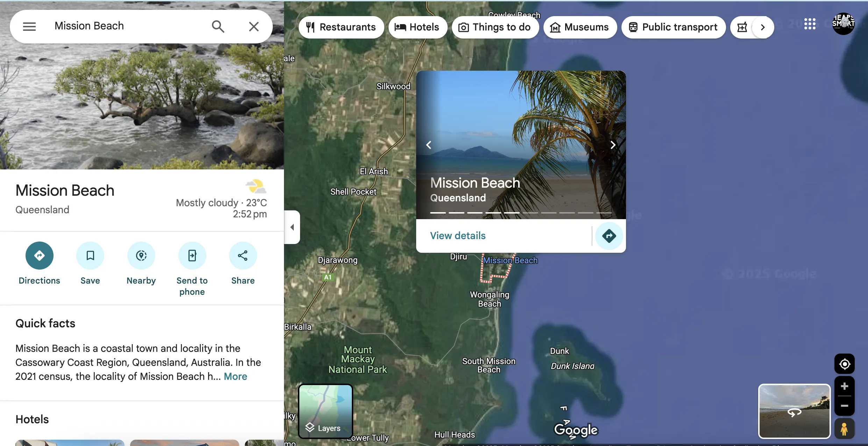Open the Google account avatar

click(x=843, y=24)
